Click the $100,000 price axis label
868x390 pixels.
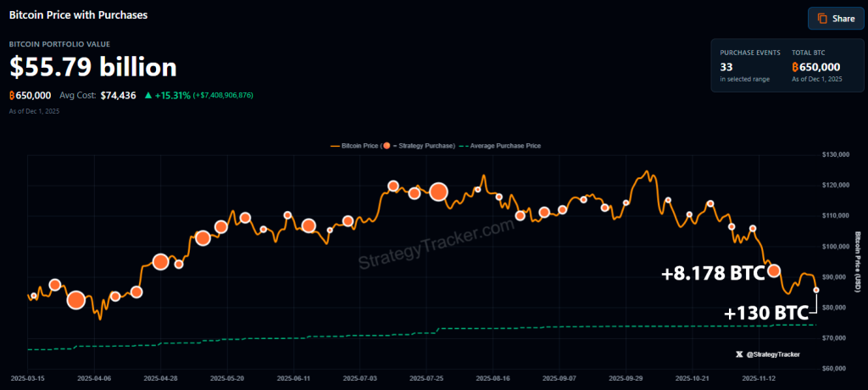(x=837, y=246)
